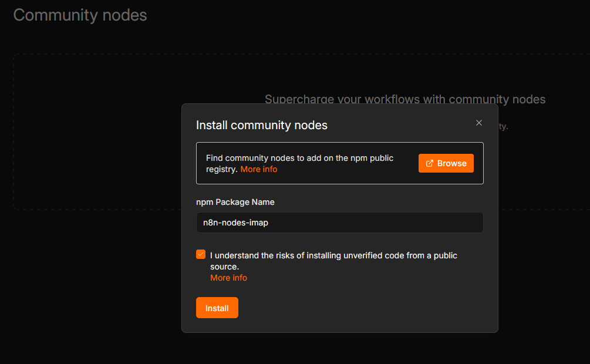Click the Install button
The height and width of the screenshot is (364, 590).
tap(217, 308)
